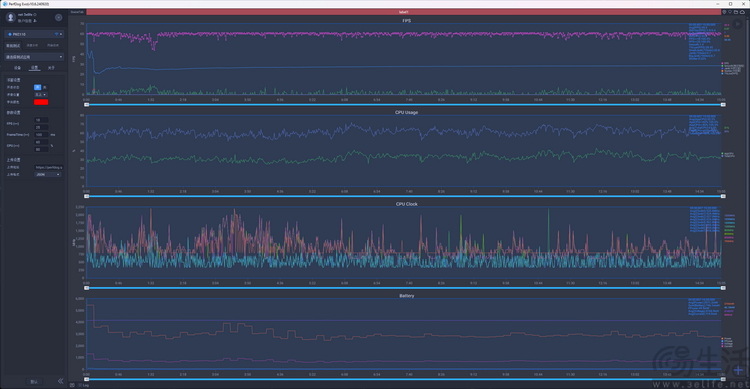Click the first FPS threshold field (18)
The width and height of the screenshot is (750, 389).
(41, 120)
